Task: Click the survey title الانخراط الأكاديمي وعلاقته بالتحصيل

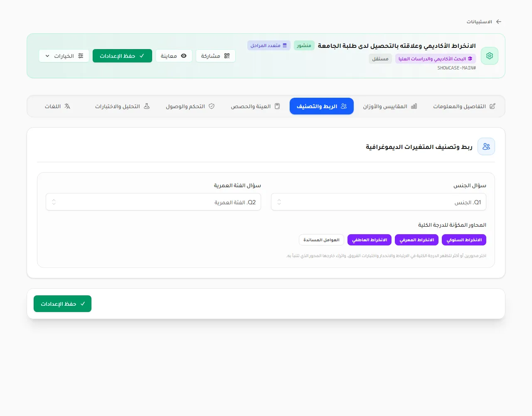Action: (x=397, y=45)
